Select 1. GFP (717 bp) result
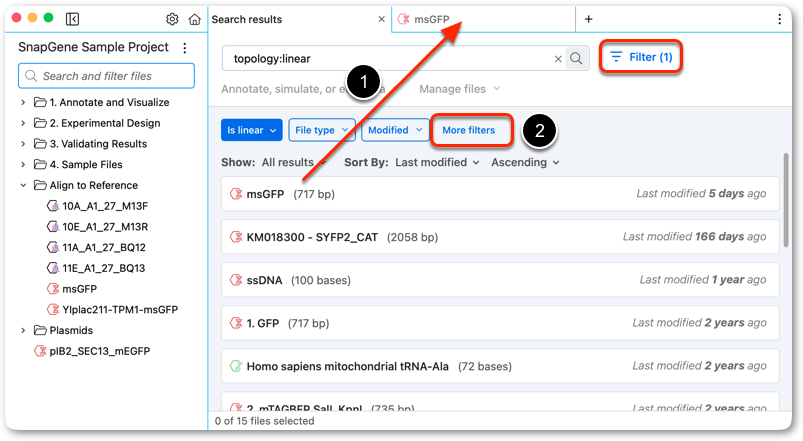 point(500,323)
